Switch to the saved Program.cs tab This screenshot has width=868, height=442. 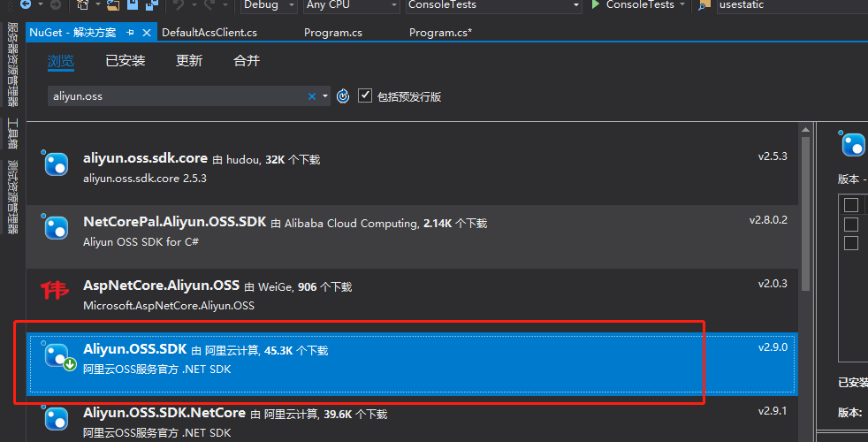click(x=332, y=33)
